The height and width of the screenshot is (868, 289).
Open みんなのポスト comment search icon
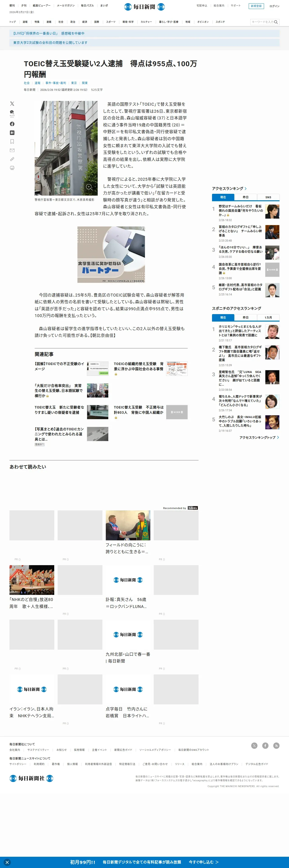(12, 113)
